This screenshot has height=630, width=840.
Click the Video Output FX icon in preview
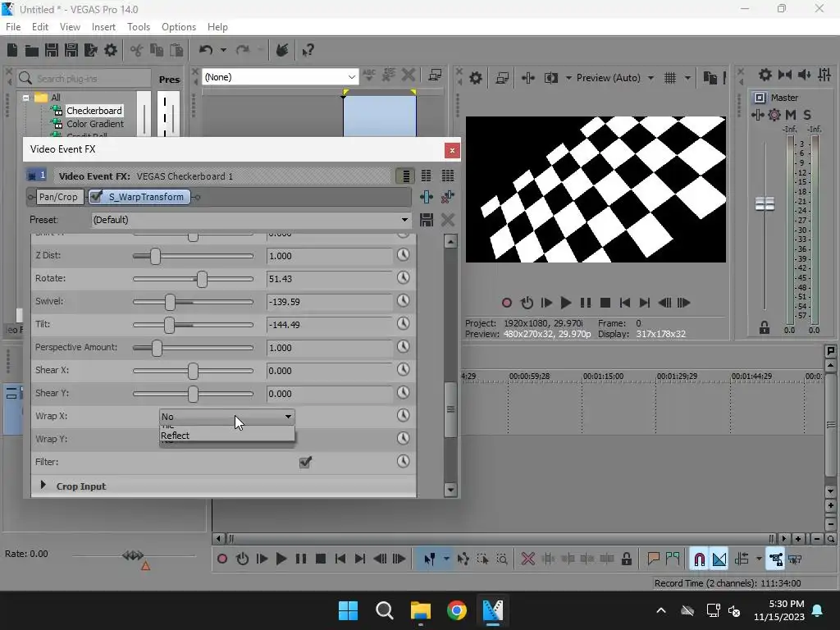(x=527, y=78)
